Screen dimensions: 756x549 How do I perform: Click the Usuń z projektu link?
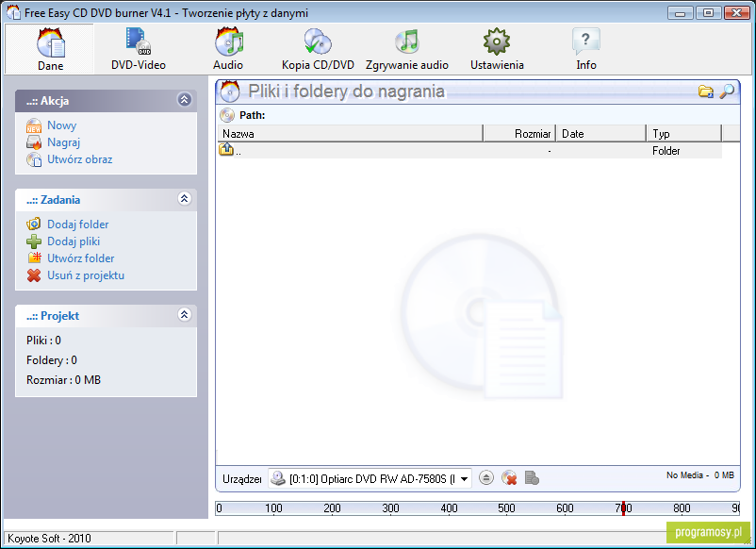click(86, 275)
